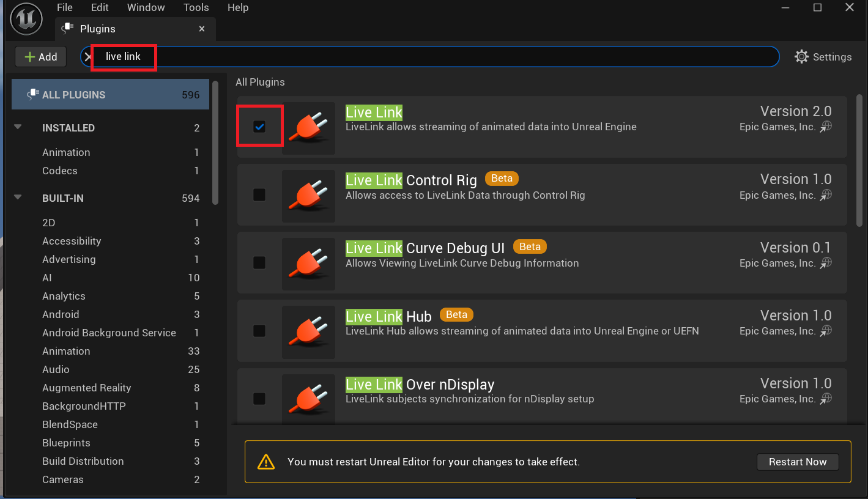Enable the Live Link Control Rig checkbox
The height and width of the screenshot is (499, 868).
259,195
